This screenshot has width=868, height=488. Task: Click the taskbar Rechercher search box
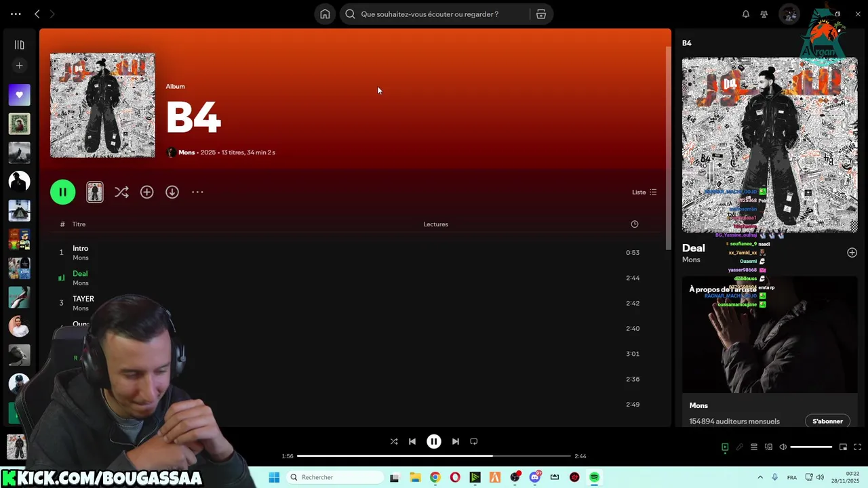(335, 477)
